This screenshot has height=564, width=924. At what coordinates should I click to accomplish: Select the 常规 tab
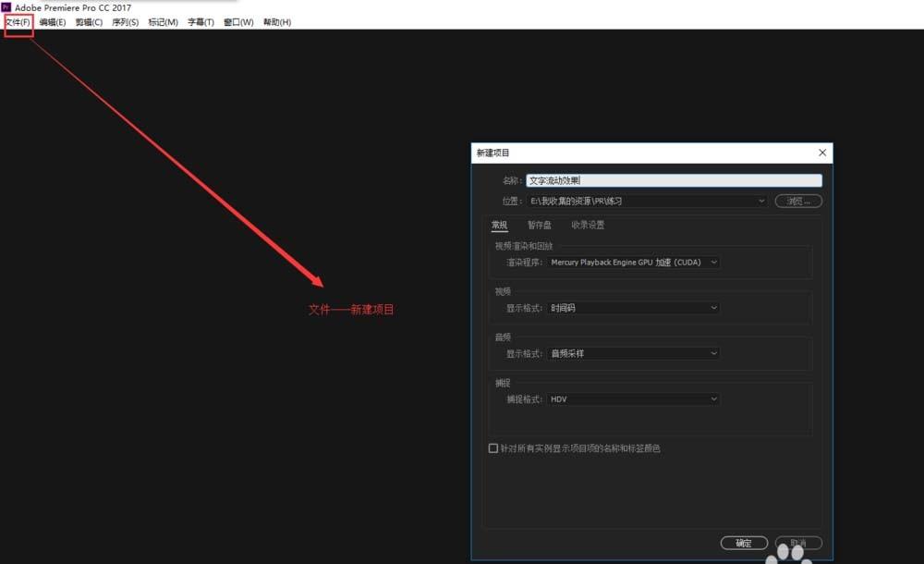pos(499,225)
